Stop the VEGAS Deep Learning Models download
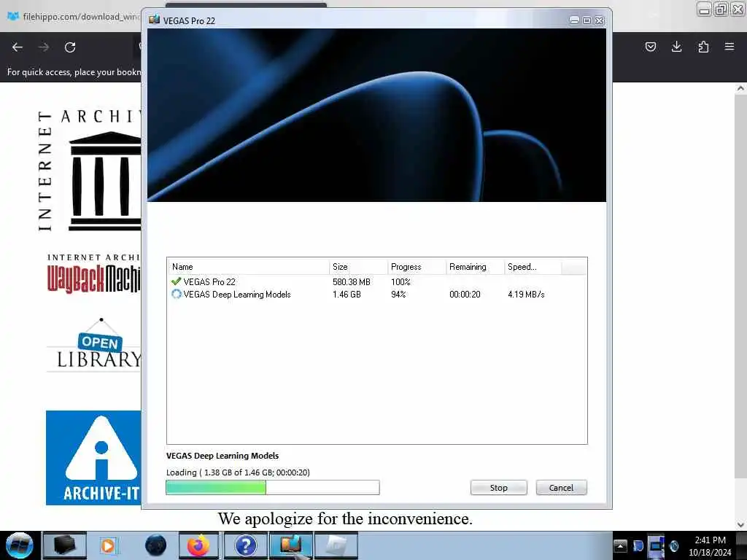This screenshot has height=560, width=747. 498,488
